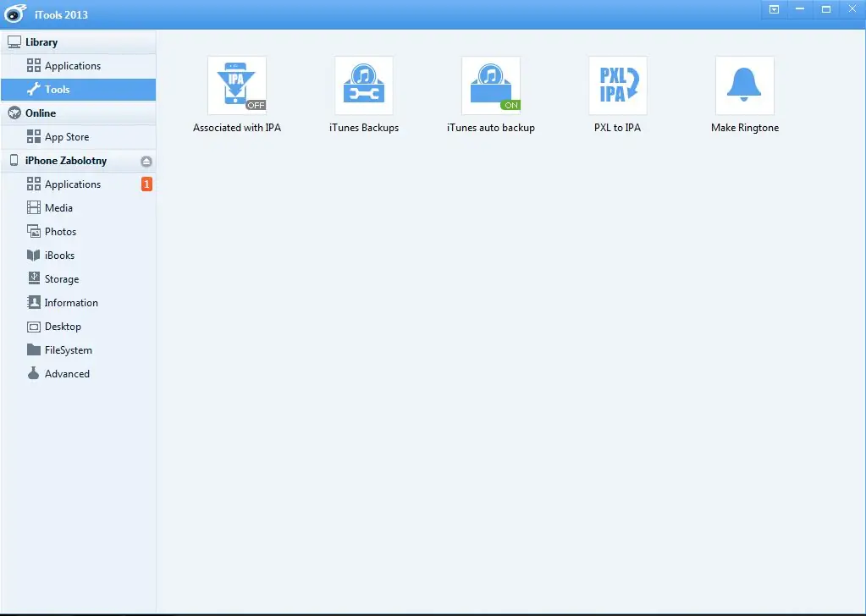Open FileSystem in the device sidebar

(79, 350)
